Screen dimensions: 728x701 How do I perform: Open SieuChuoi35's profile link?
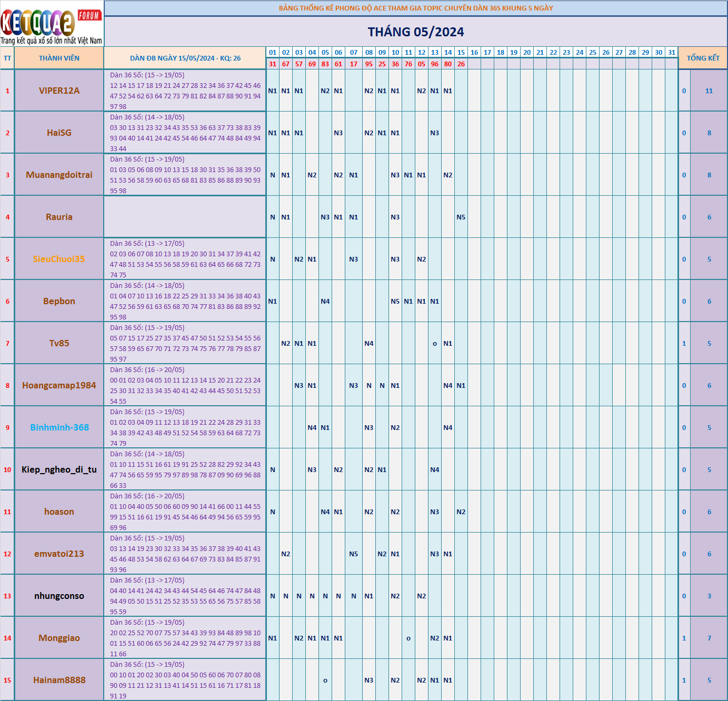[58, 258]
